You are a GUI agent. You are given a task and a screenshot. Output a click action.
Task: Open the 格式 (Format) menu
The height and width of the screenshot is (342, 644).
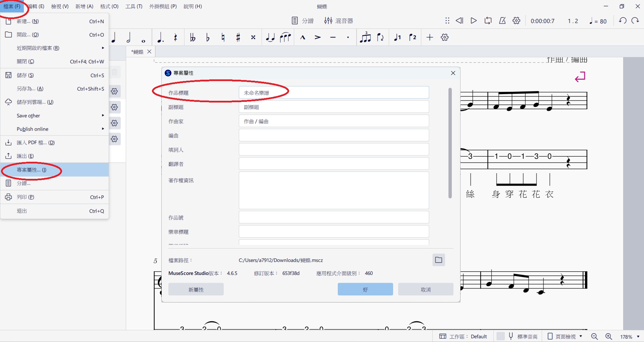tap(109, 6)
